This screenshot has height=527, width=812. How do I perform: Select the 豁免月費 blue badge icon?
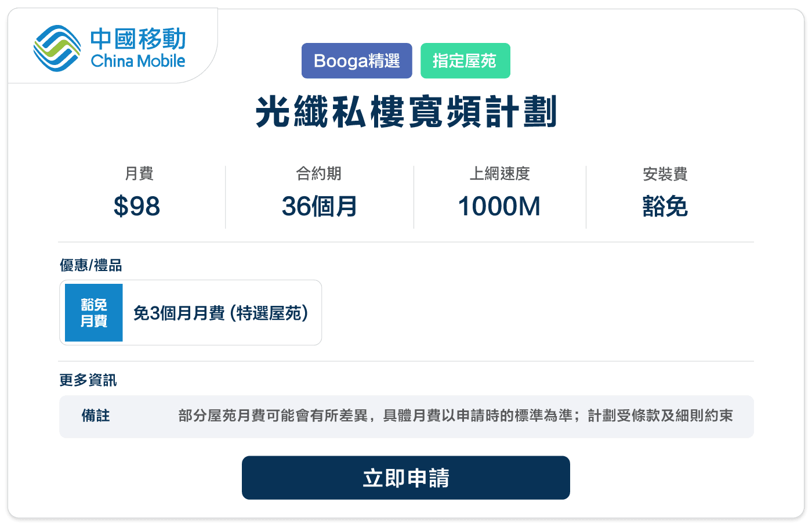tap(93, 312)
